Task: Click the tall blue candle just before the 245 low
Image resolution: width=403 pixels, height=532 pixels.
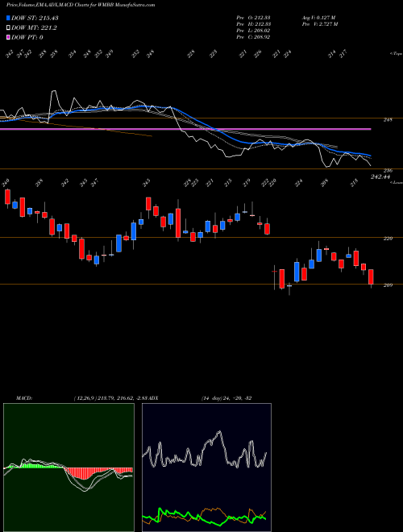Action: [x=134, y=231]
